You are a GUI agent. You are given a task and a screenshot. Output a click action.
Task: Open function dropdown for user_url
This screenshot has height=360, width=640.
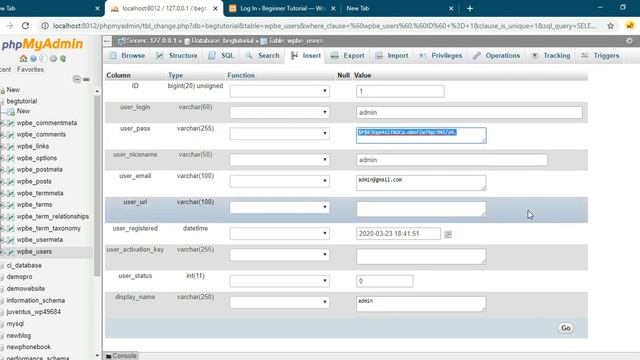279,207
